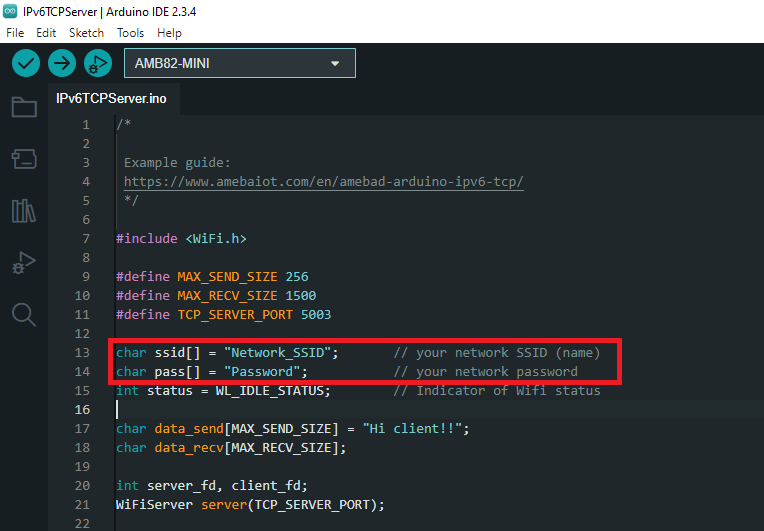
Task: Open the Tools menu
Action: point(130,33)
